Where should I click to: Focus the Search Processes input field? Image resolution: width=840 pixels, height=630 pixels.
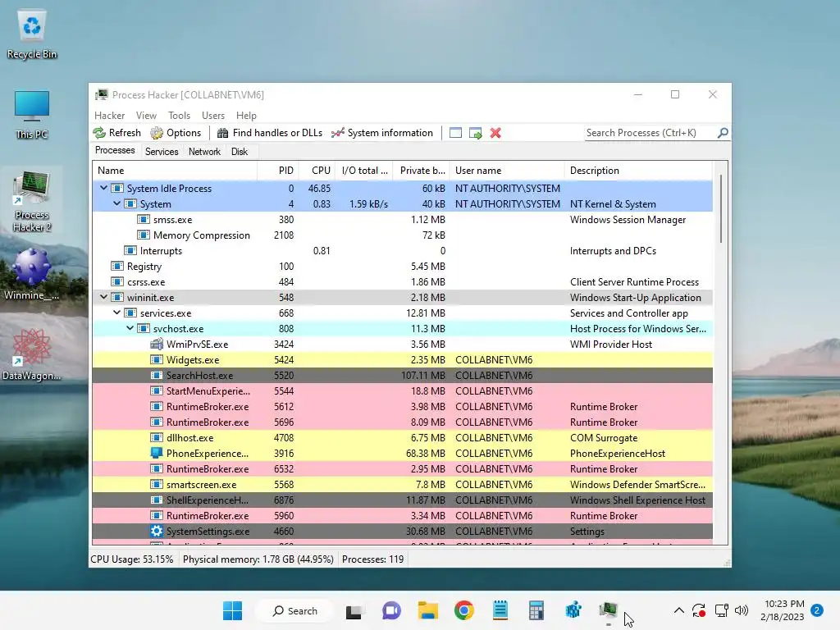[x=650, y=133]
